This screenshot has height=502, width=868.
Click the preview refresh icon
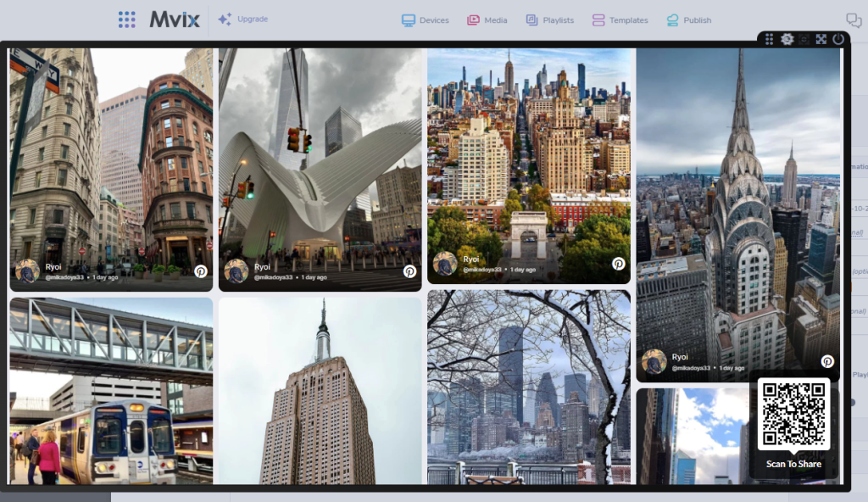(x=804, y=39)
